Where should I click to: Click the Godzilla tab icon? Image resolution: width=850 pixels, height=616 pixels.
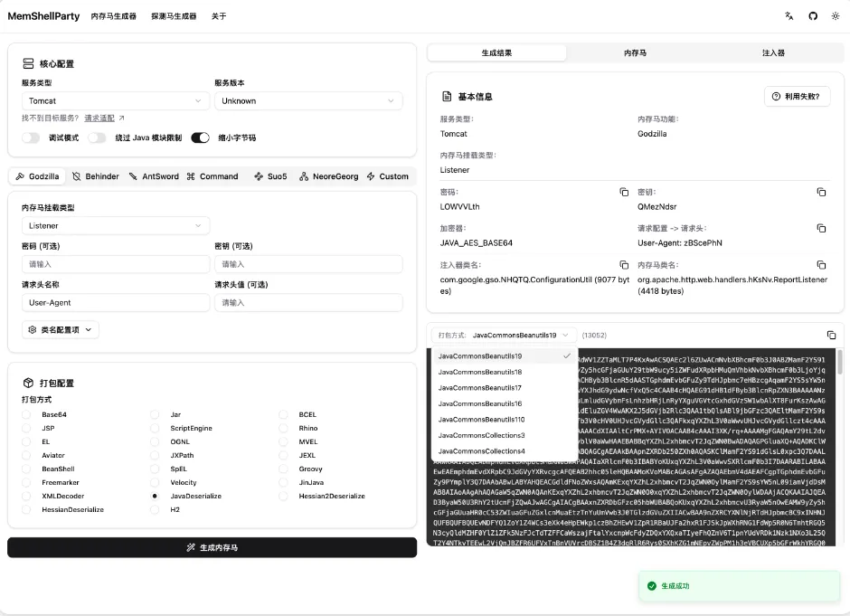20,176
